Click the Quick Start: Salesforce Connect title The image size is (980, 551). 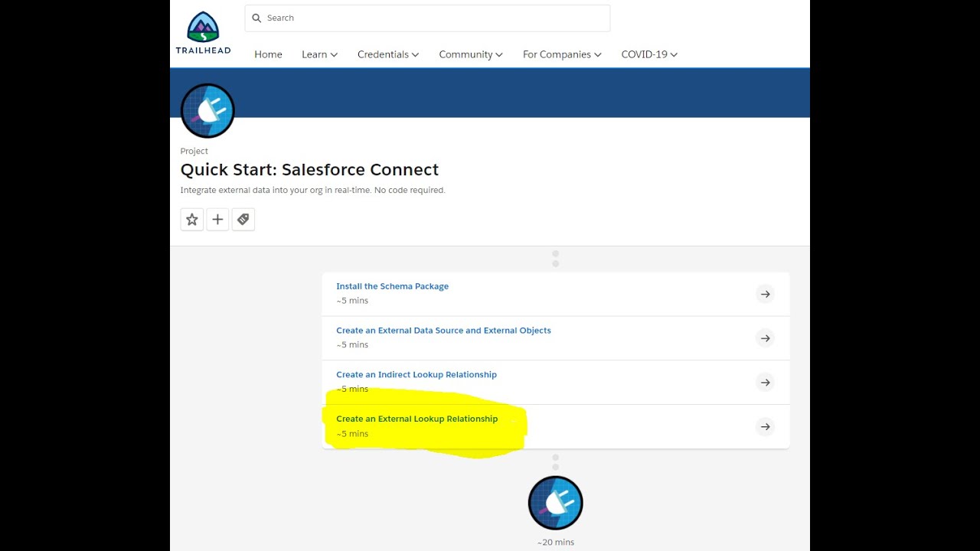pyautogui.click(x=309, y=170)
